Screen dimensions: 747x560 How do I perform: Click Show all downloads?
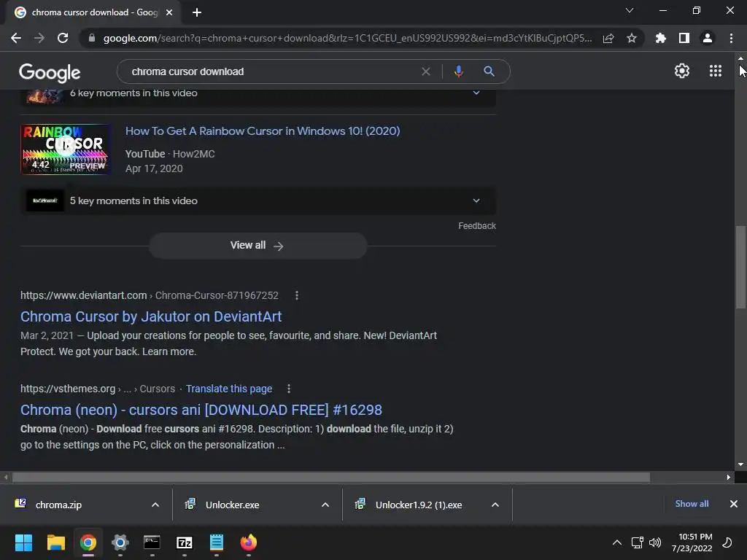point(692,504)
